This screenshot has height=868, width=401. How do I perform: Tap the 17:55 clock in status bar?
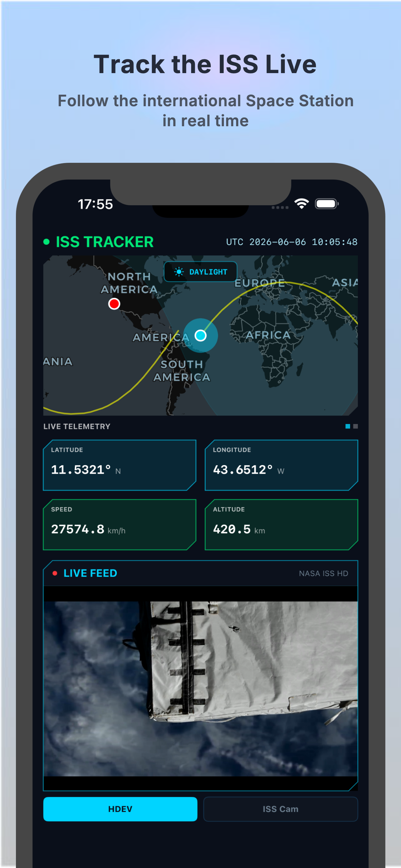coord(95,204)
